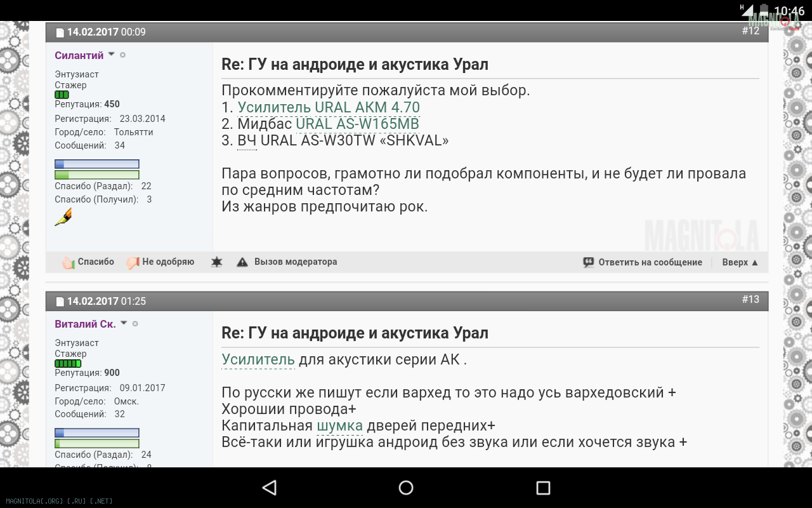Click the pen award icon under Силантий
812x508 pixels.
tap(63, 217)
